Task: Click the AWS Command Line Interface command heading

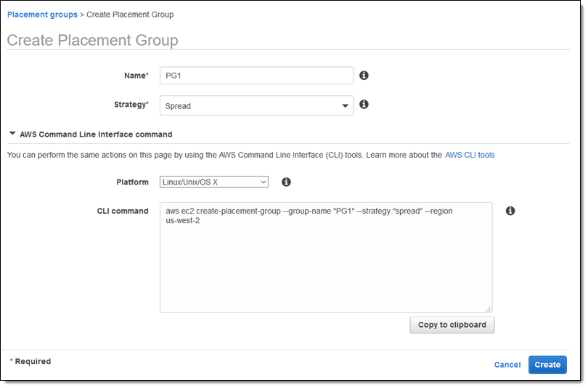Action: tap(96, 134)
